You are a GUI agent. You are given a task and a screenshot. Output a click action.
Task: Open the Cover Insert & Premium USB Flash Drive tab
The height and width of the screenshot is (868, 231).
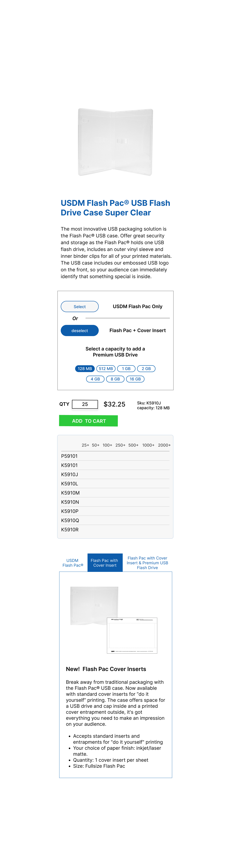point(147,563)
